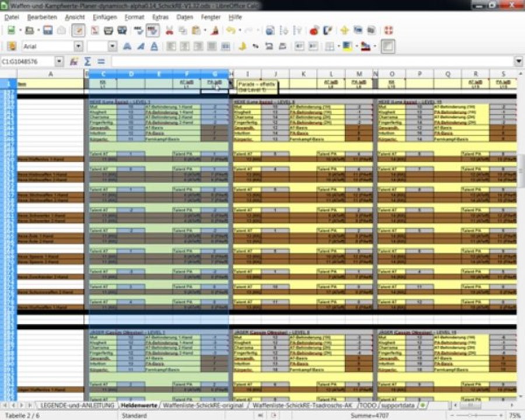Image resolution: width=525 pixels, height=420 pixels.
Task: Click the Copy icon
Action: (x=183, y=30)
